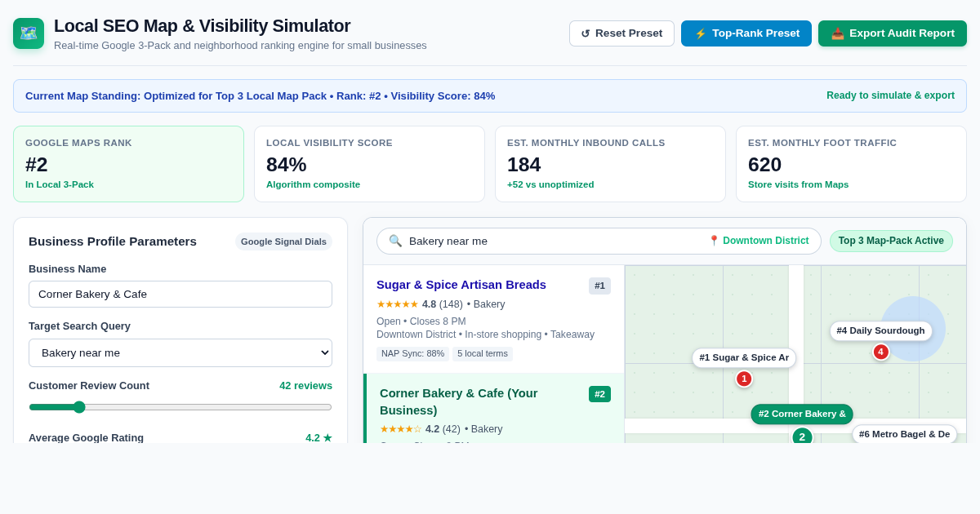Click the Bakery near me search field

pos(599,241)
